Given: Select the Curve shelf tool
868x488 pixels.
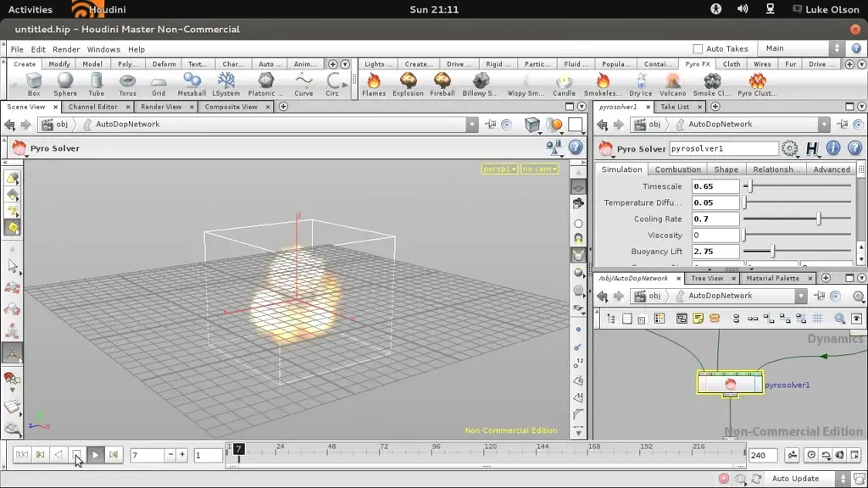Looking at the screenshot, I should click(303, 84).
